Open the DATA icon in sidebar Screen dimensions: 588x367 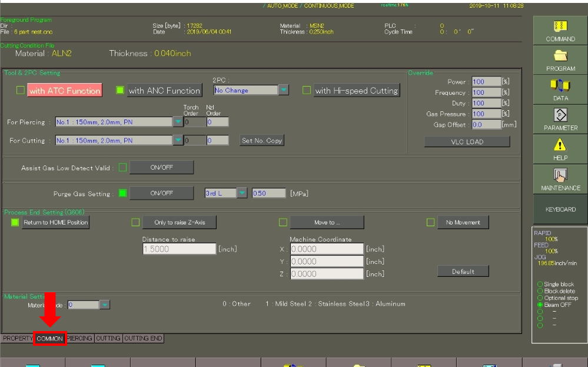pyautogui.click(x=560, y=86)
